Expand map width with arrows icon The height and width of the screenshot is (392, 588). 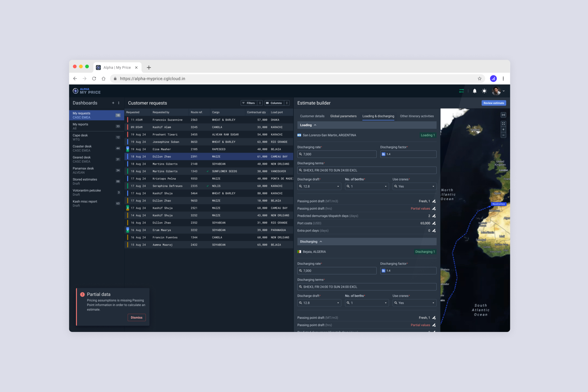[x=503, y=115]
